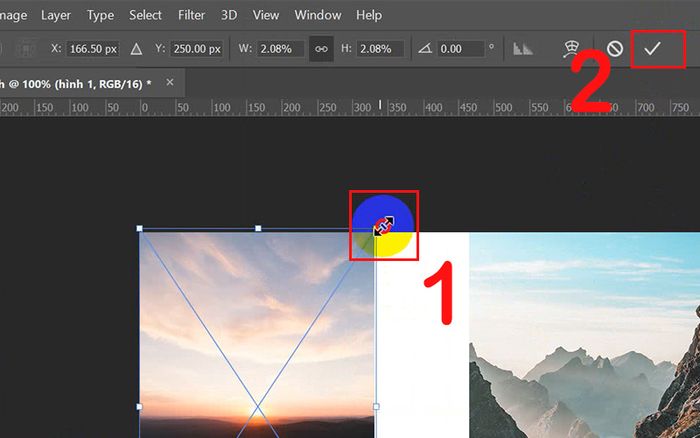The width and height of the screenshot is (700, 438).
Task: Open the interpolation icon next to rotation
Action: pyautogui.click(x=522, y=49)
